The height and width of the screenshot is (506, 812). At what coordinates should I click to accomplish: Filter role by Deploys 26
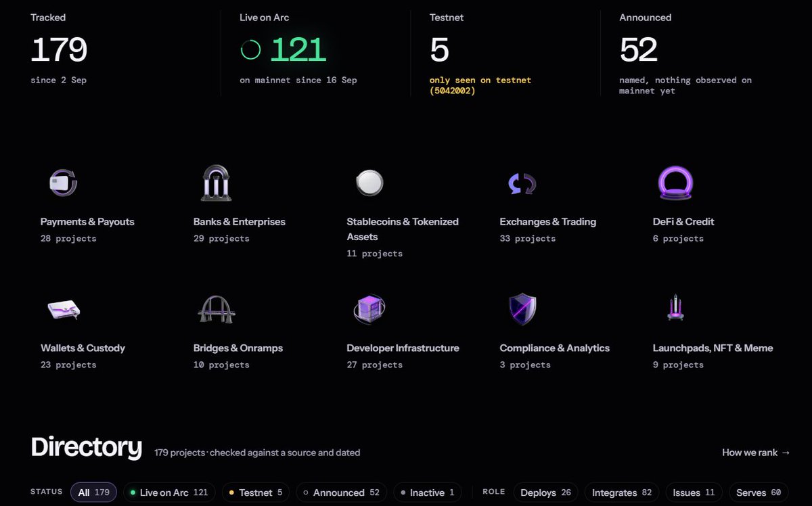[546, 492]
